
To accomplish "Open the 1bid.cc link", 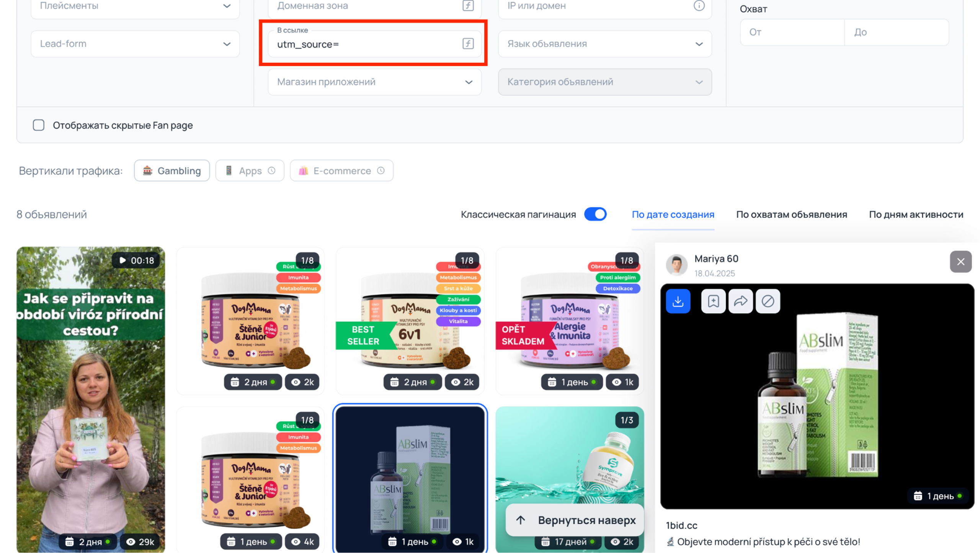I will coord(681,525).
